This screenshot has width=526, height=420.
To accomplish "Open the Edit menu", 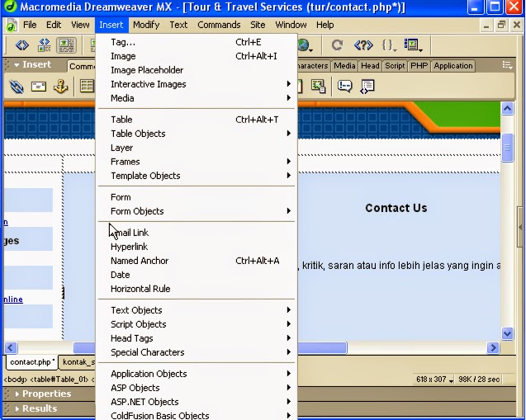I will (x=54, y=25).
